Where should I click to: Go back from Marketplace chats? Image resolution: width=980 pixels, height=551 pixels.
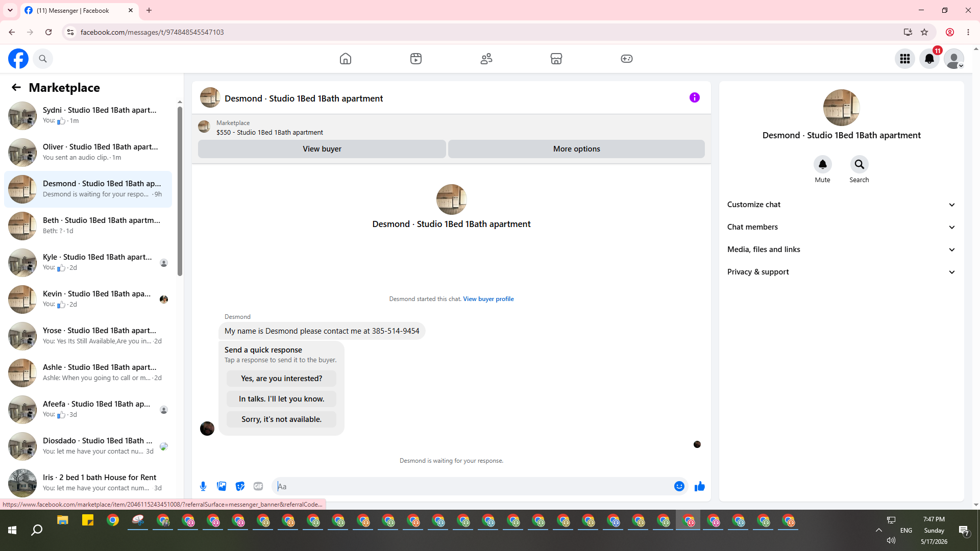coord(16,88)
